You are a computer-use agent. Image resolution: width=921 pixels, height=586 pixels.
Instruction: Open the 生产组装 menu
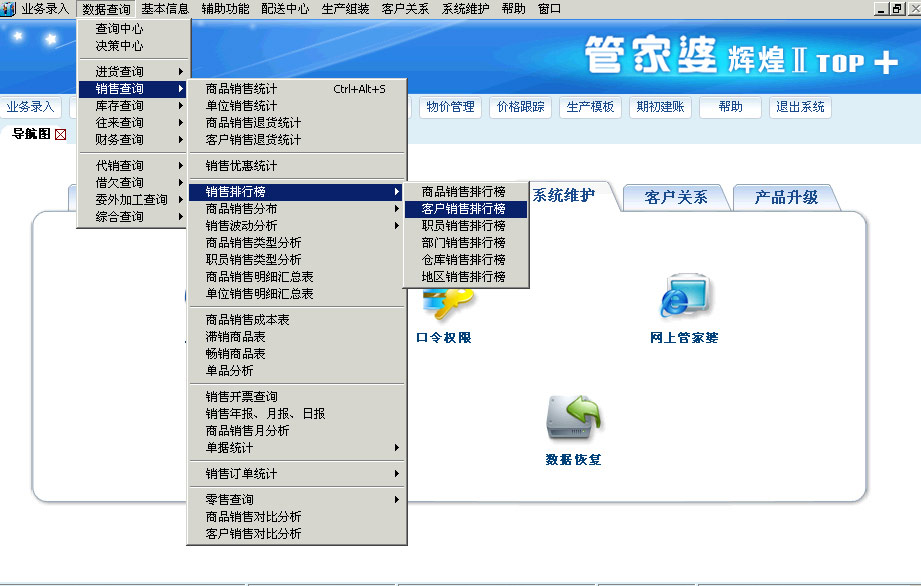point(345,9)
